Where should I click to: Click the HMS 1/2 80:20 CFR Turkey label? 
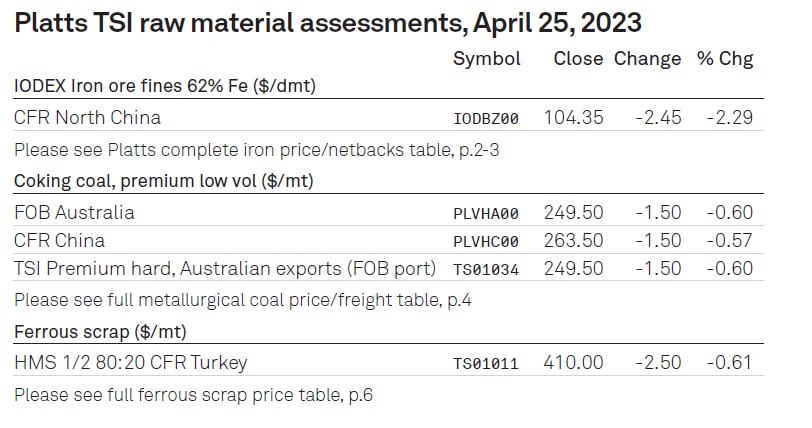[x=130, y=362]
